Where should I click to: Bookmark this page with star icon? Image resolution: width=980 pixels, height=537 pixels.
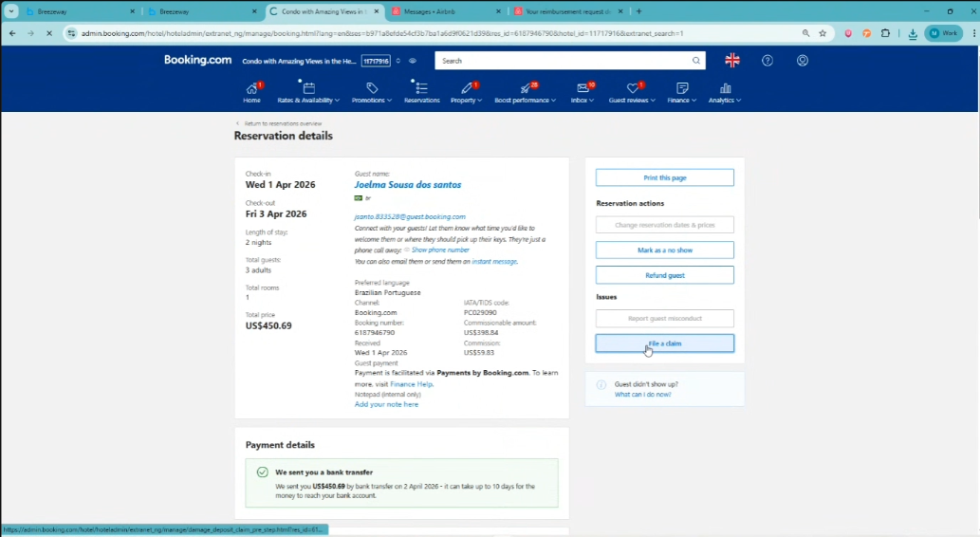pyautogui.click(x=823, y=33)
